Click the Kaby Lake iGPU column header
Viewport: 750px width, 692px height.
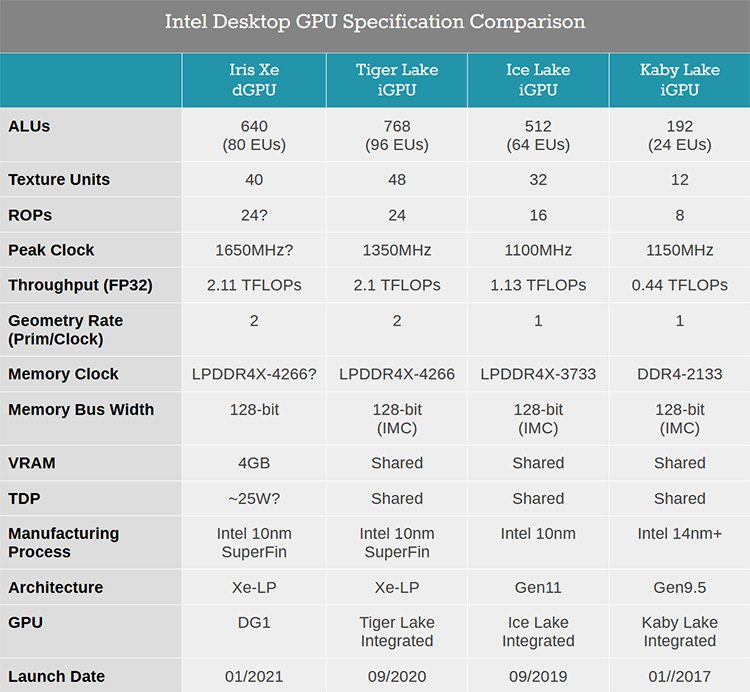pyautogui.click(x=679, y=80)
